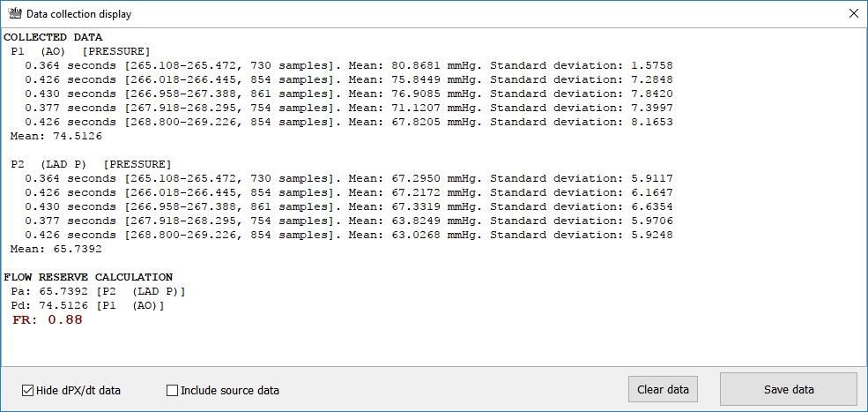Click the FLOW RESERVE CALCULATION heading

88,277
